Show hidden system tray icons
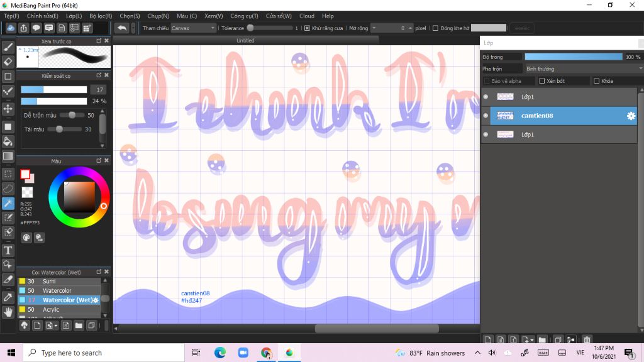Viewport: 644px width, 362px height. coord(477,353)
